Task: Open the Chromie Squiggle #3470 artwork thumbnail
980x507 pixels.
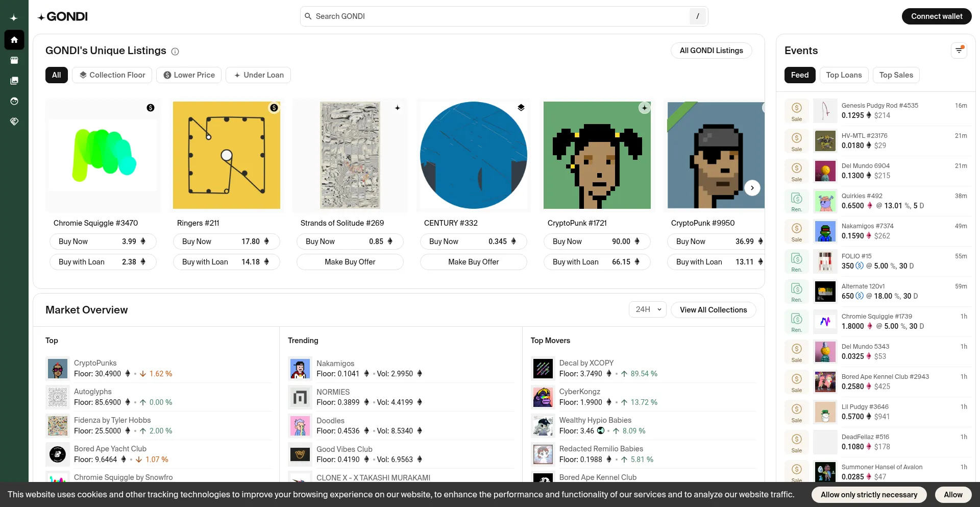Action: coord(103,155)
